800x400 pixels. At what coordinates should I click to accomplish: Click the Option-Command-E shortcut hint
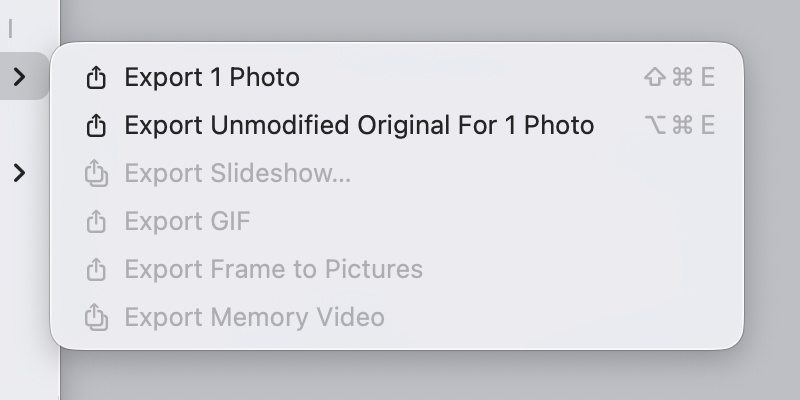click(x=680, y=125)
